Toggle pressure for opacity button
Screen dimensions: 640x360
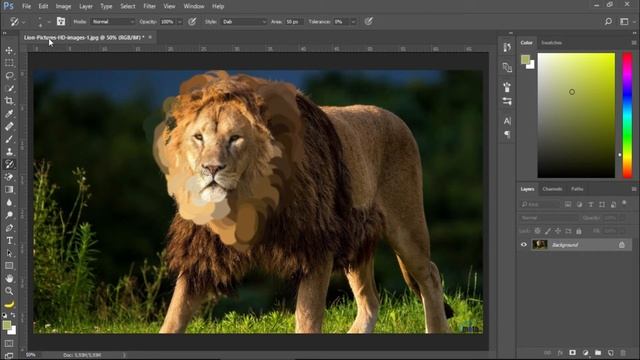point(192,21)
